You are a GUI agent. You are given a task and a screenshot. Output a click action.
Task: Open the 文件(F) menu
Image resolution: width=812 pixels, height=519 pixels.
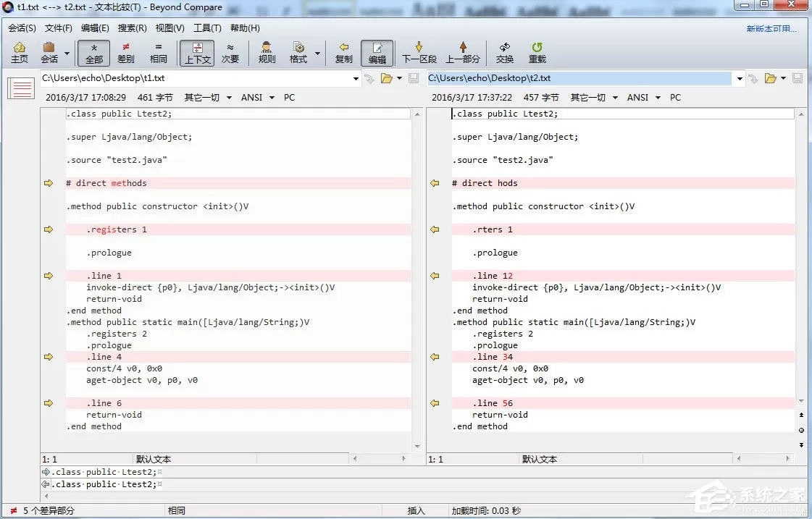click(58, 28)
